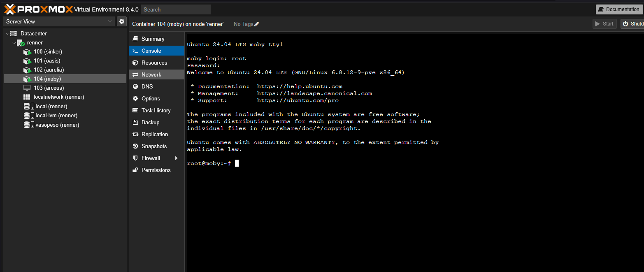Open the Summary panel
Image resolution: width=644 pixels, height=272 pixels.
(156, 39)
